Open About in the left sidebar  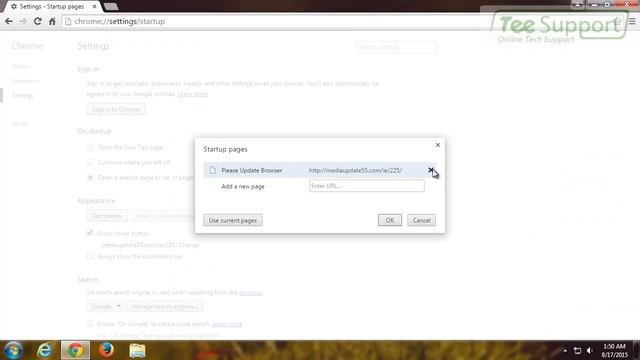point(20,123)
